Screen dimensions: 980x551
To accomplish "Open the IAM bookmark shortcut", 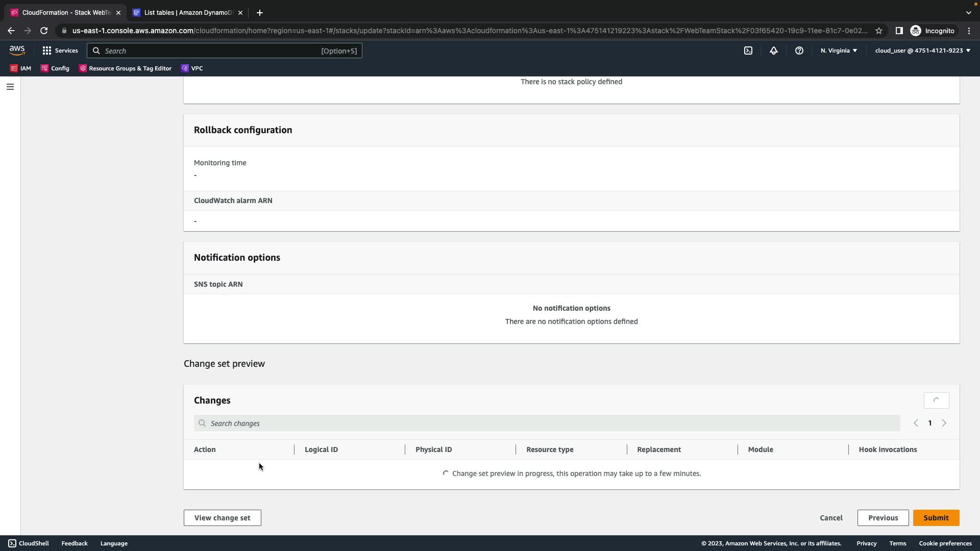I will click(x=21, y=68).
